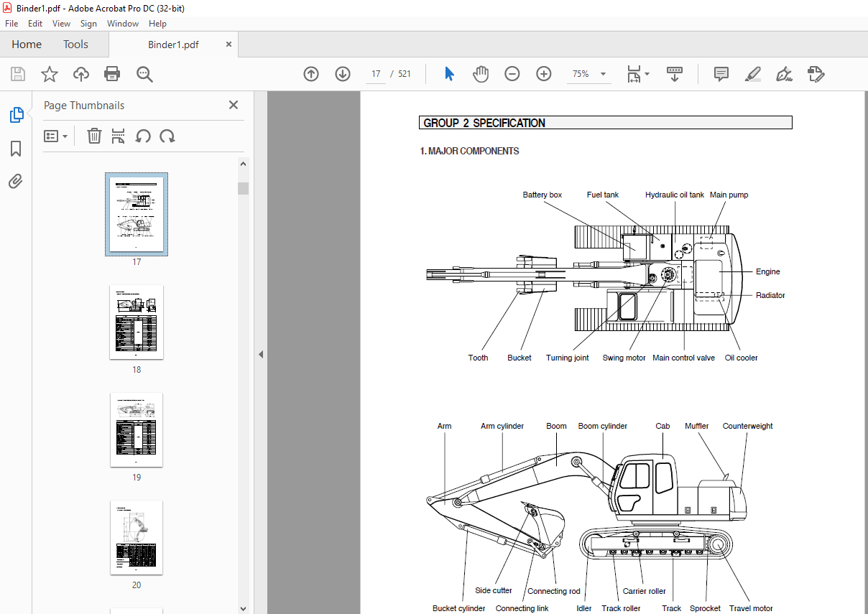868x614 pixels.
Task: Activate the selection arrow tool
Action: tap(450, 74)
